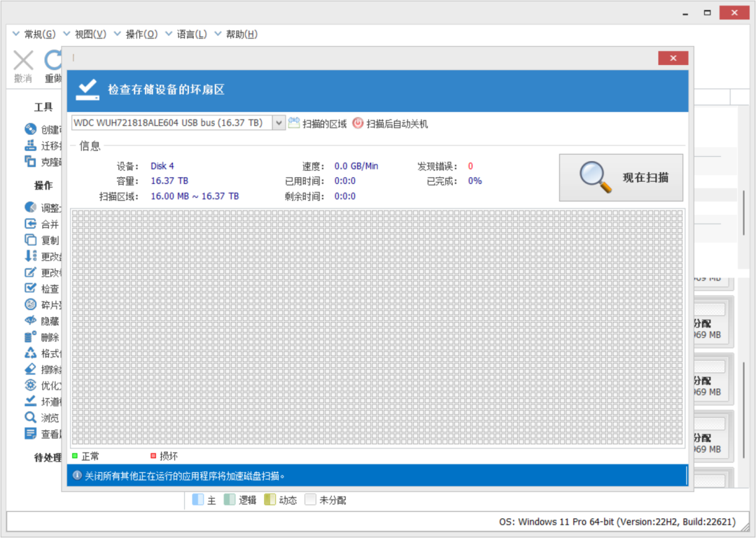This screenshot has height=538, width=756.
Task: Click the 工具 section header in sidebar
Action: click(43, 107)
